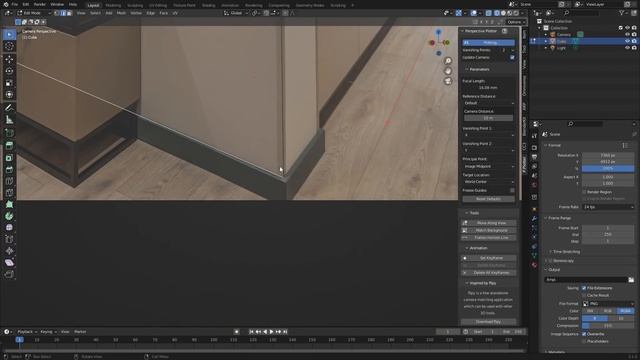Toggle Freeze Guides checkbox
The height and width of the screenshot is (360, 640).
tap(512, 190)
